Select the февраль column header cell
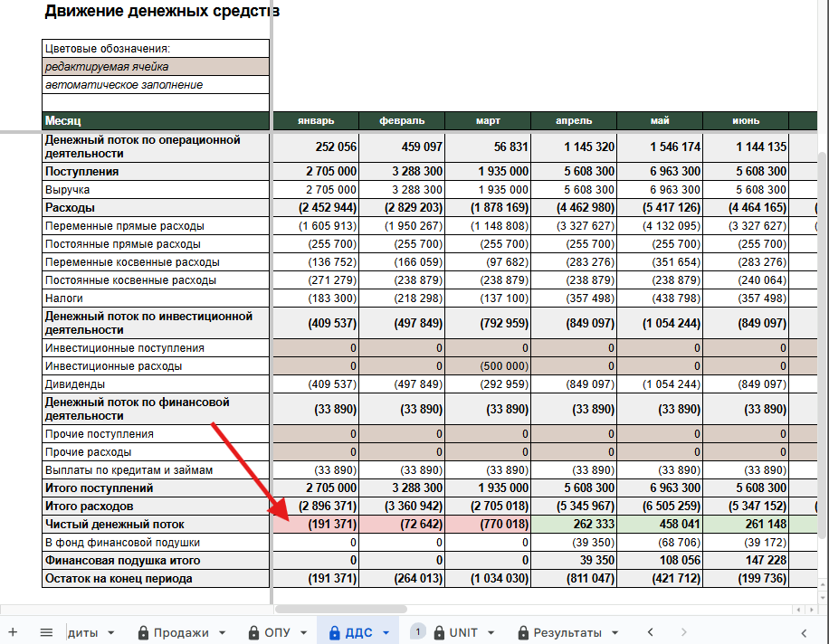Screen dimensions: 829x644 click(x=402, y=120)
